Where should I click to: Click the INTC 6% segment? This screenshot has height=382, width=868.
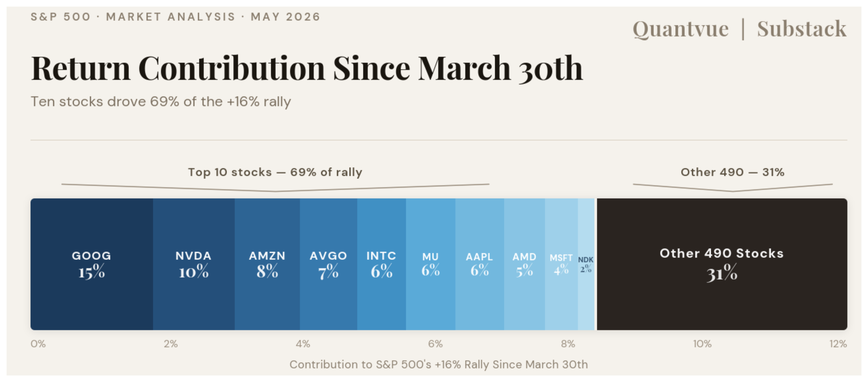click(381, 264)
